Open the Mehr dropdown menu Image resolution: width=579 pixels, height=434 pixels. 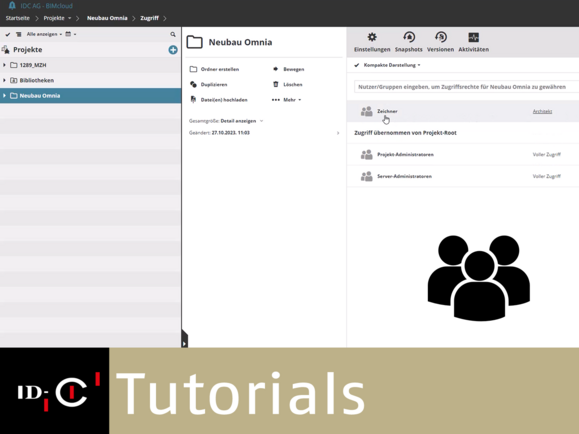(287, 100)
